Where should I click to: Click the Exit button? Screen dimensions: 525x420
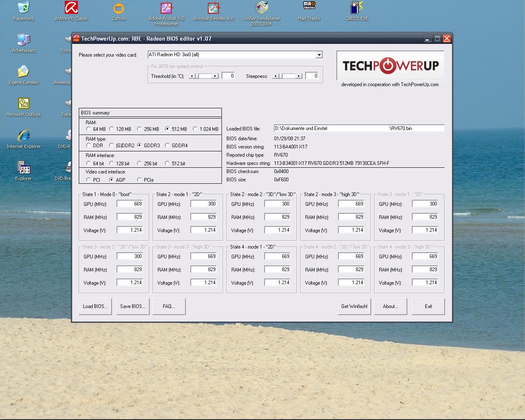coord(428,306)
